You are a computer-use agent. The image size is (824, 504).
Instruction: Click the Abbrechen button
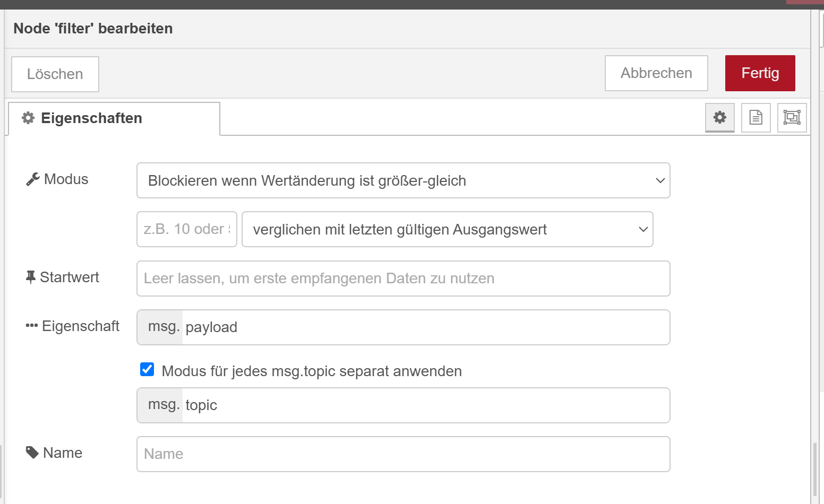tap(656, 73)
